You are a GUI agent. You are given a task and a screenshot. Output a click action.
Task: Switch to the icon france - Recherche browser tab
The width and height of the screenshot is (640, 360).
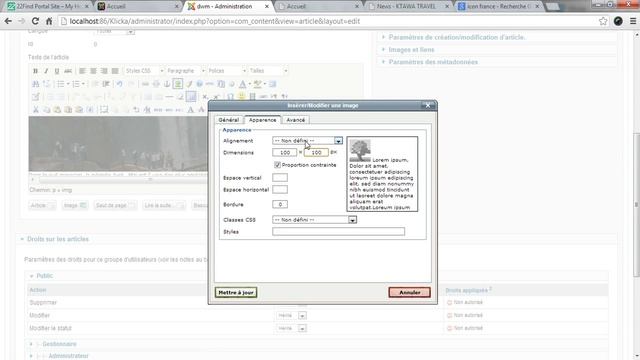[499, 7]
